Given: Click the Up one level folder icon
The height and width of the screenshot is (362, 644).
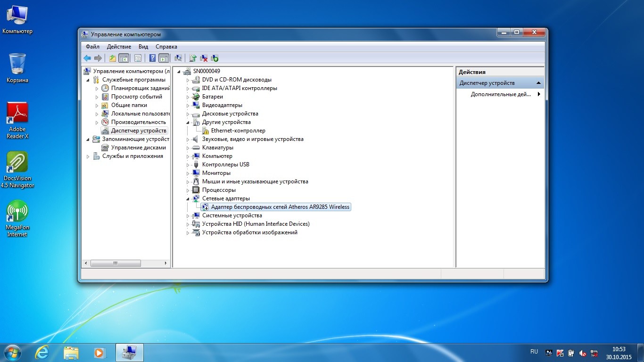Looking at the screenshot, I should click(x=112, y=58).
